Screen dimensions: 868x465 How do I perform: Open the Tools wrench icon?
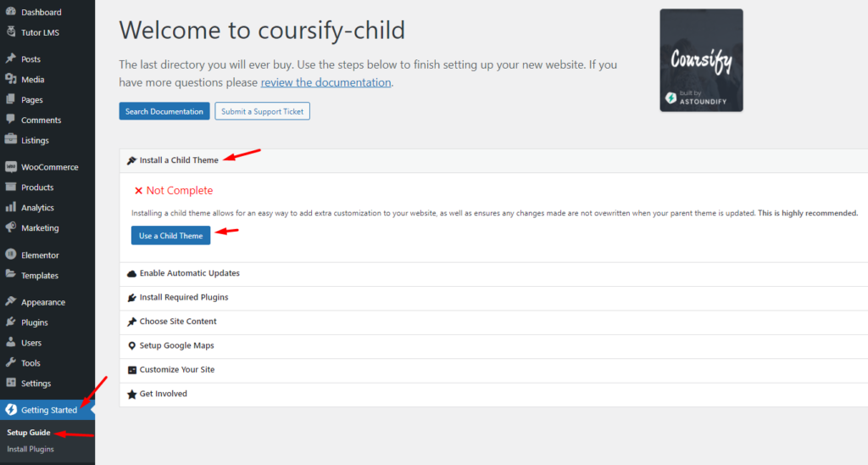(x=10, y=362)
